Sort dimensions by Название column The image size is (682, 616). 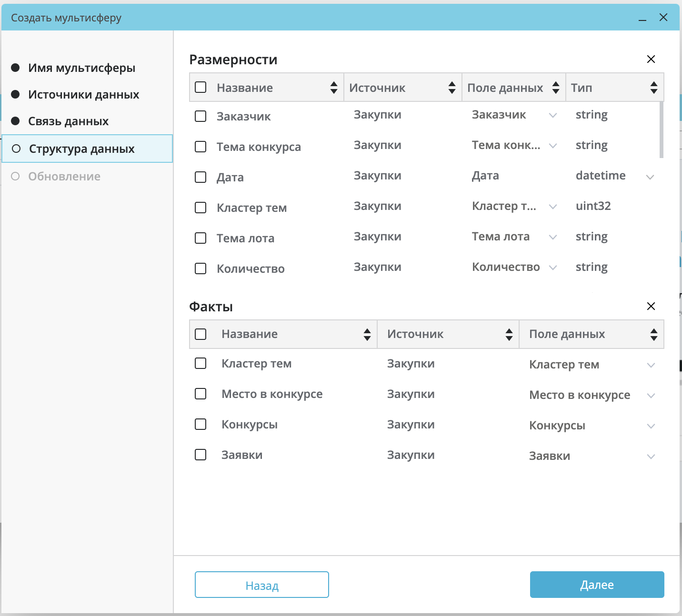(333, 88)
